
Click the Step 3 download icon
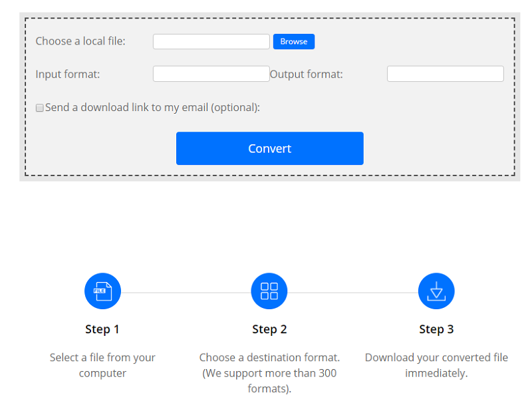[x=436, y=291]
